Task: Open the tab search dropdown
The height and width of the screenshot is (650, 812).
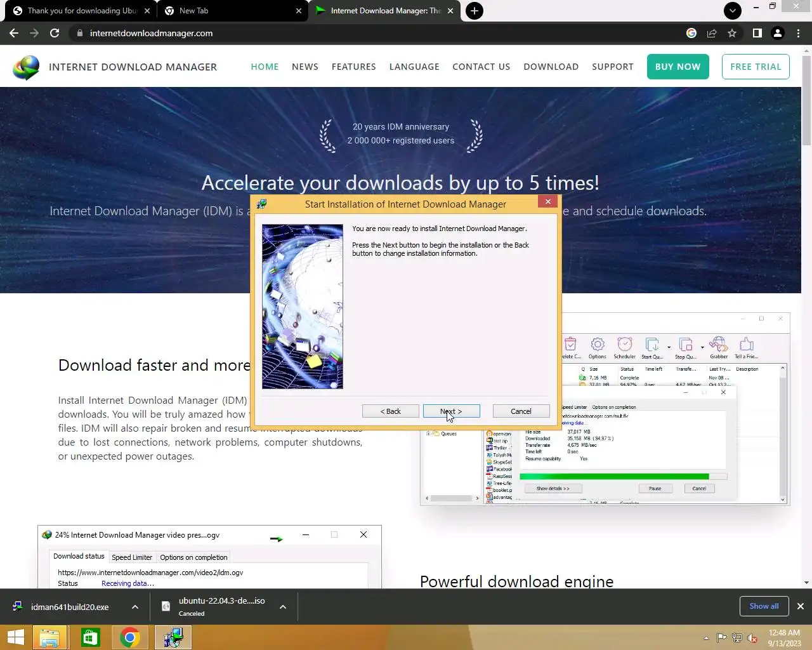Action: tap(732, 11)
